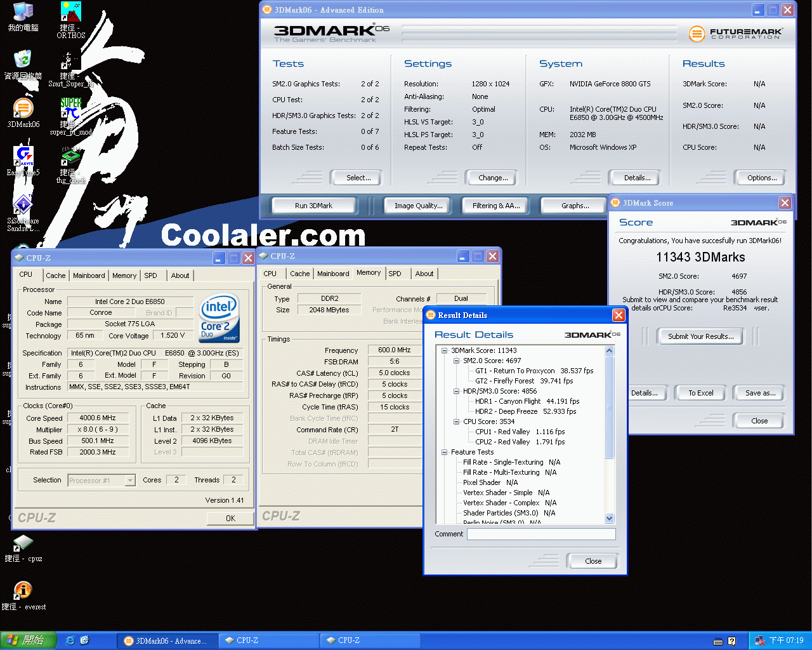Open Filtering & AA options
812x650 pixels.
(496, 206)
